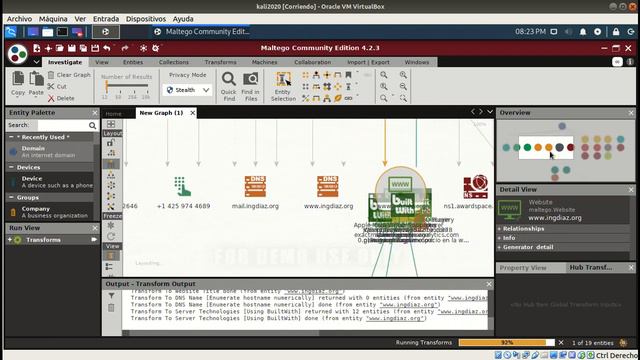Expand the Info section in Detail View
Image resolution: width=640 pixels, height=360 pixels.
tap(500, 238)
